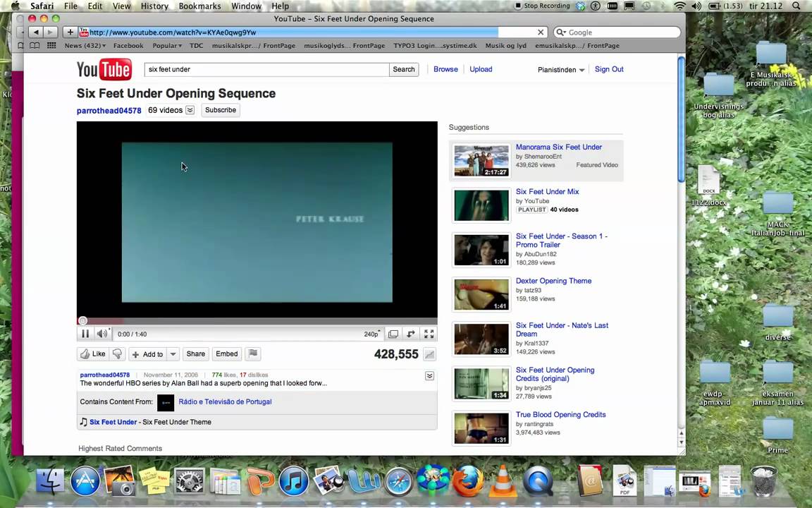Click the Six Feet Under music link
This screenshot has height=508, width=812.
[x=113, y=422]
